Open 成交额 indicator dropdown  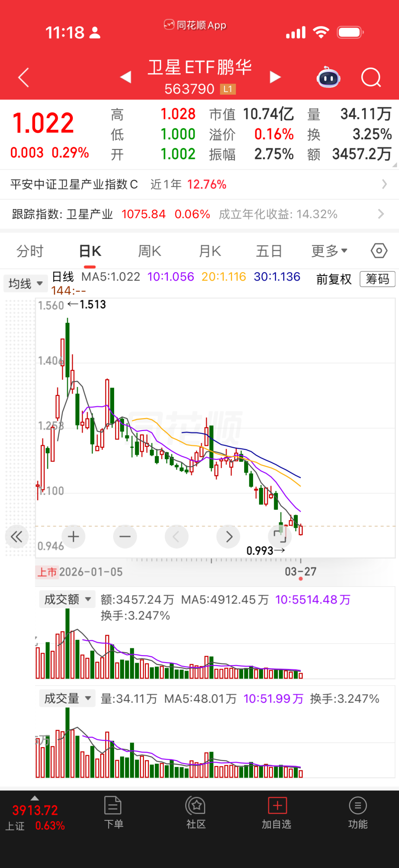67,599
